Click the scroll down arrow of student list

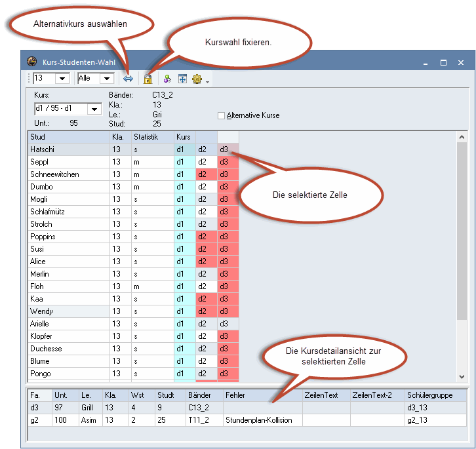pos(462,377)
